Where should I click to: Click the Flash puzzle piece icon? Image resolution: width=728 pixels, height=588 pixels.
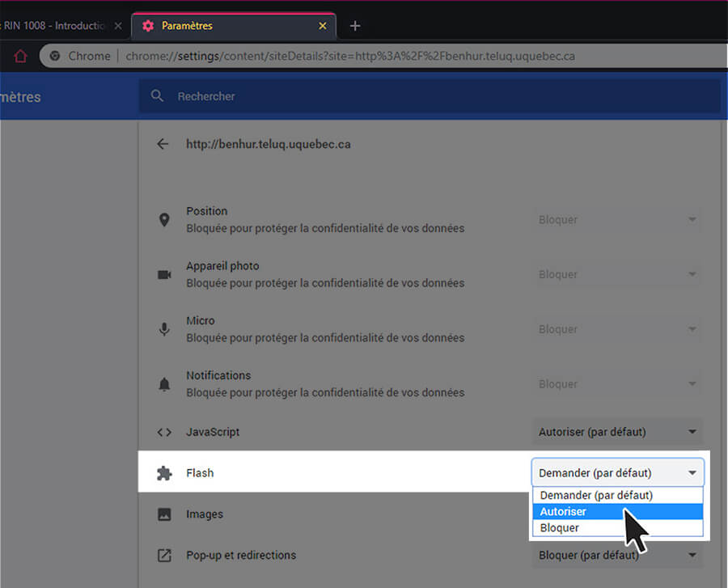[164, 473]
